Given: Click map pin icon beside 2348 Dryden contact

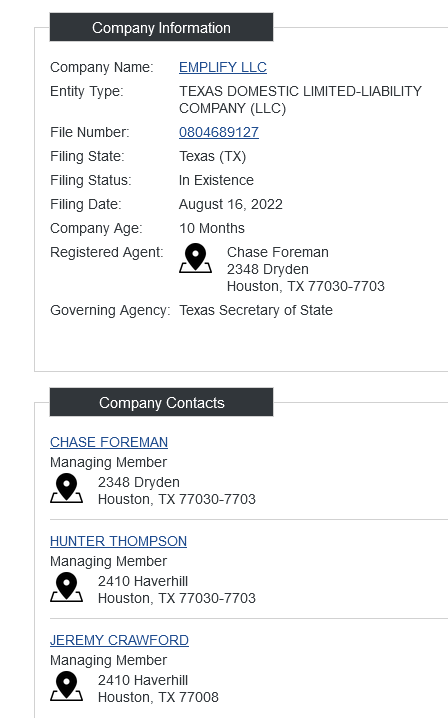Looking at the screenshot, I should tap(66, 488).
